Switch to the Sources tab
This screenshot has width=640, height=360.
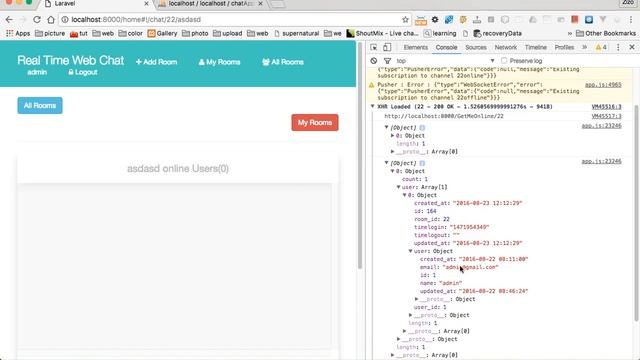pyautogui.click(x=476, y=47)
